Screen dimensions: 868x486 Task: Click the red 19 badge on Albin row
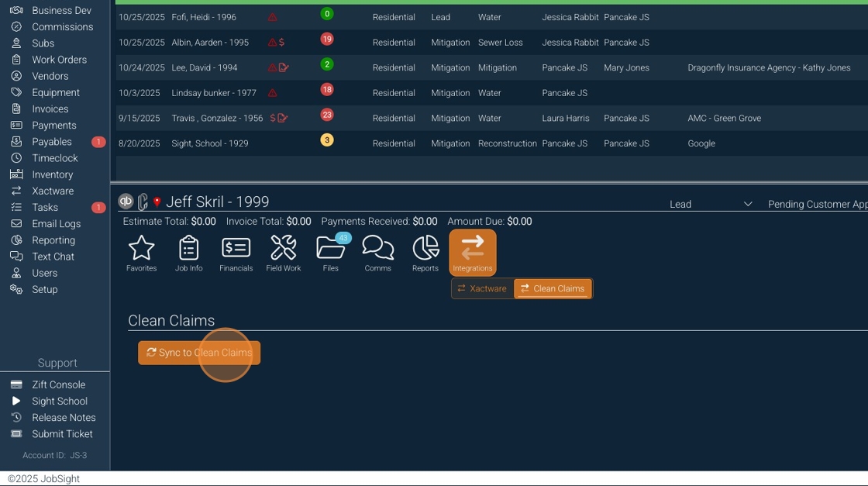click(x=327, y=40)
